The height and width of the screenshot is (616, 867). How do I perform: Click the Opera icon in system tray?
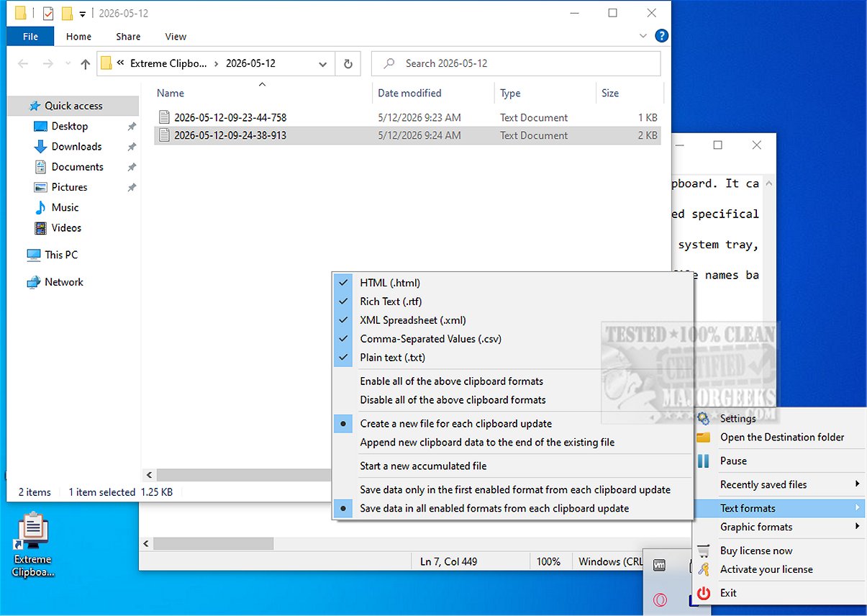coord(660,599)
